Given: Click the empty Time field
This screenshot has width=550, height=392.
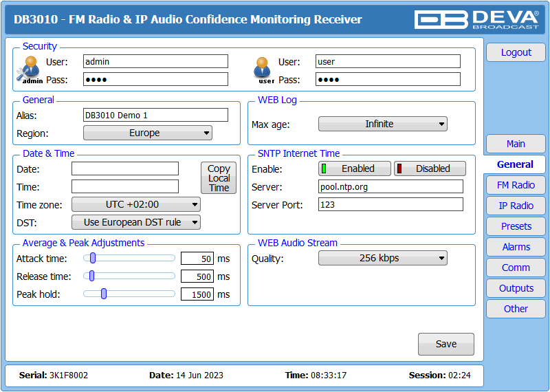Looking at the screenshot, I should [x=125, y=186].
